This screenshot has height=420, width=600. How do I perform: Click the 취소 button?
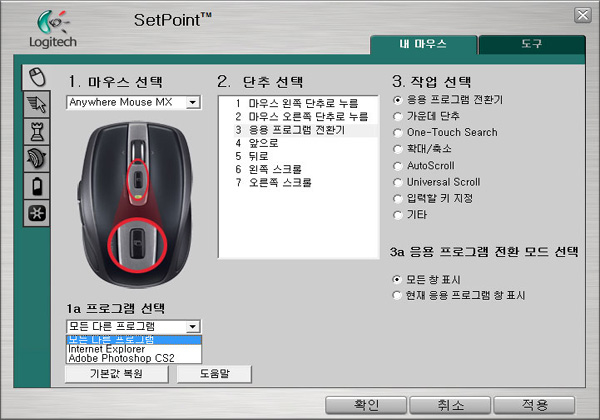[x=450, y=405]
